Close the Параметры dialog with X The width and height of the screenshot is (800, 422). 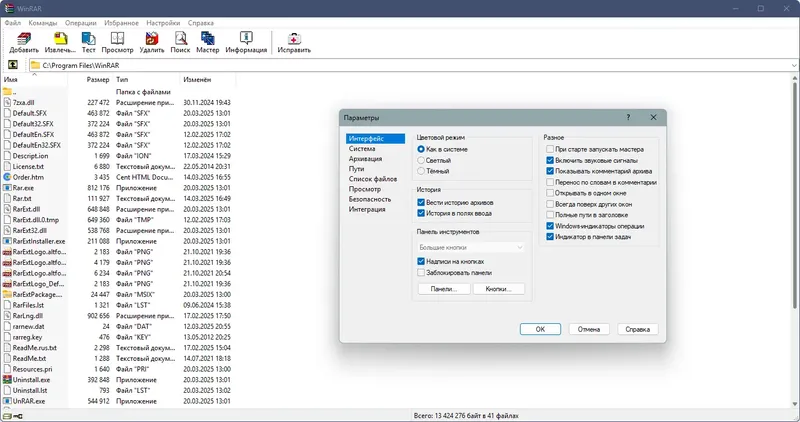pyautogui.click(x=653, y=117)
